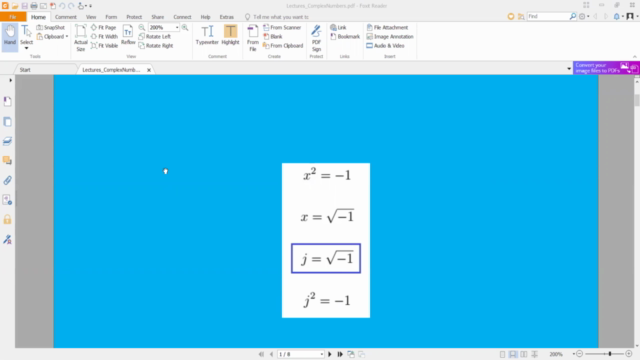Expand the left navigation panel arrow
Image resolution: width=640 pixels, height=360 pixels.
click(10, 80)
